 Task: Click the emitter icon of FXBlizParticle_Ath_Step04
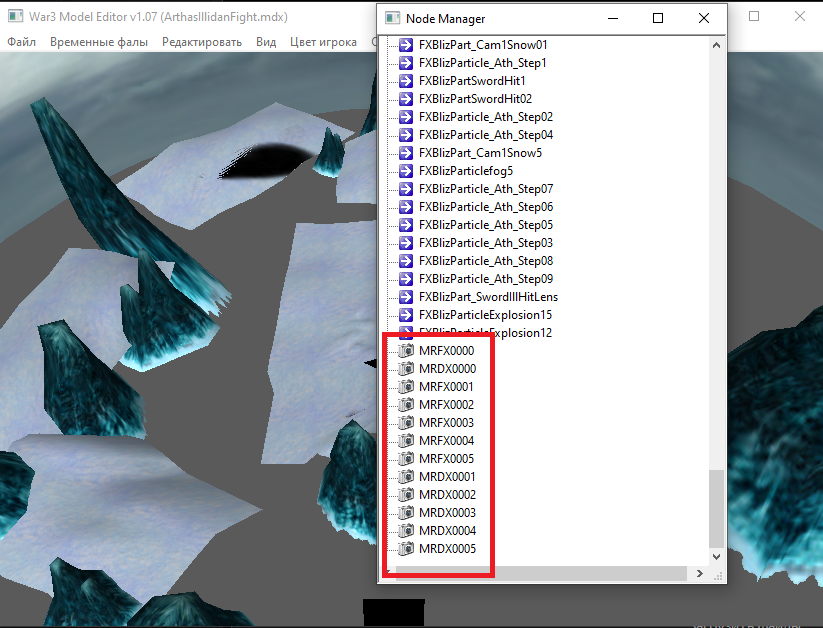tap(406, 135)
